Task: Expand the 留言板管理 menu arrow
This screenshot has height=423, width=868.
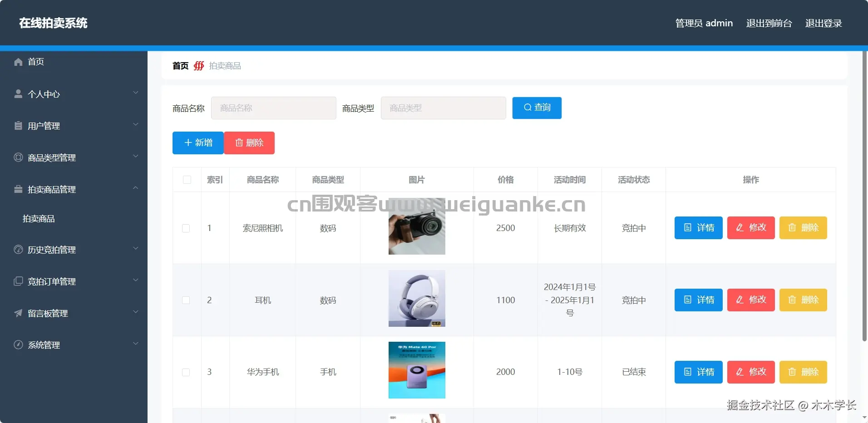Action: pyautogui.click(x=135, y=312)
